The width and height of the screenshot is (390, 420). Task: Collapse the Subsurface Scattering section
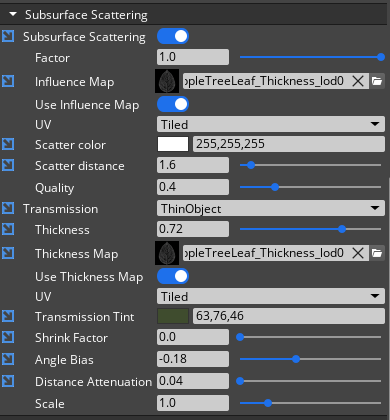(x=13, y=14)
